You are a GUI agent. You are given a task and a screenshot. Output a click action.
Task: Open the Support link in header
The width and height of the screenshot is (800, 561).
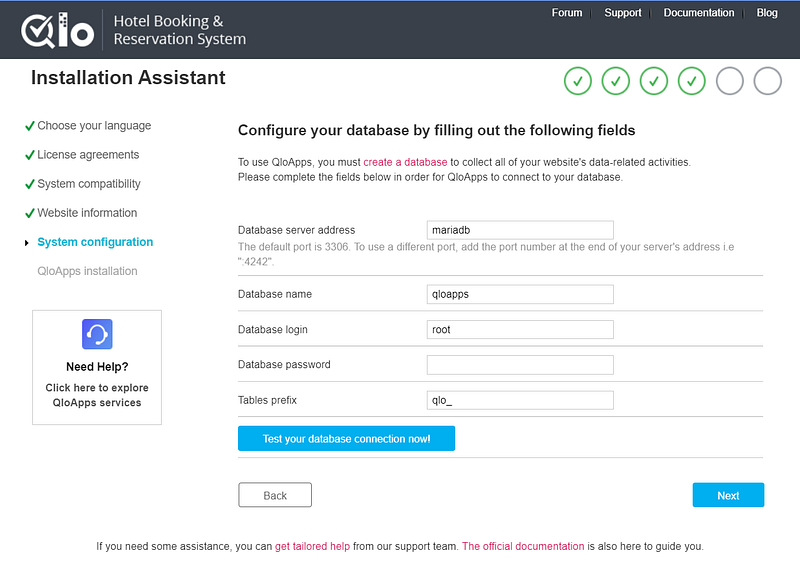pyautogui.click(x=623, y=13)
